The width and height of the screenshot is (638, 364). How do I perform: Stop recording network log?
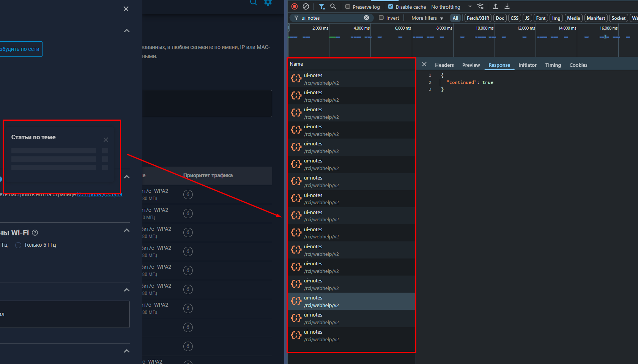[295, 6]
